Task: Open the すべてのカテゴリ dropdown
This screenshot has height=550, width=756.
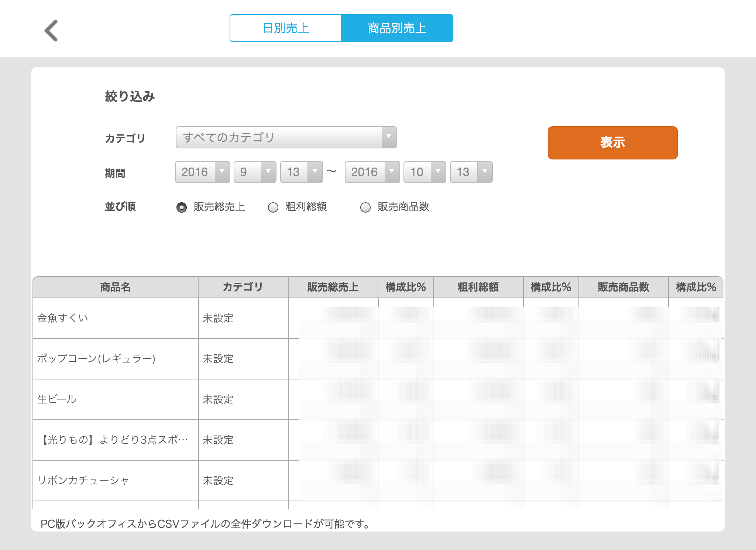Action: click(286, 137)
